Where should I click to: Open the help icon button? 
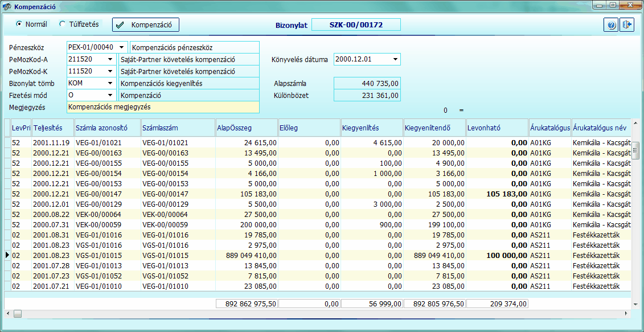tap(611, 25)
